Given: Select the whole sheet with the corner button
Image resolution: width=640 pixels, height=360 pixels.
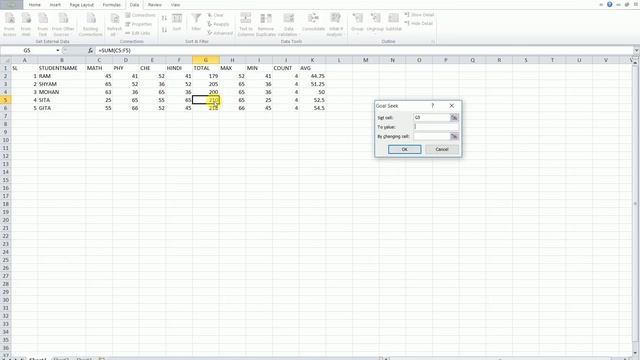Looking at the screenshot, I should (6, 60).
